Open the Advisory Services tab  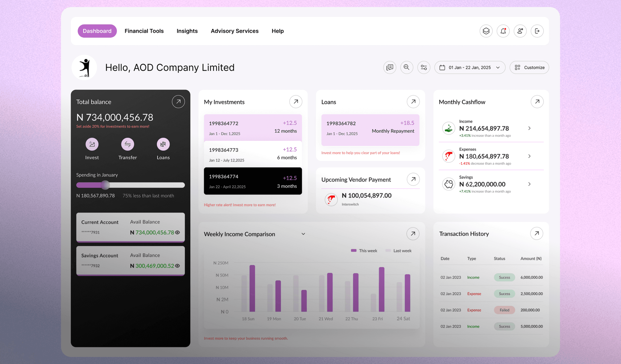[x=235, y=31]
